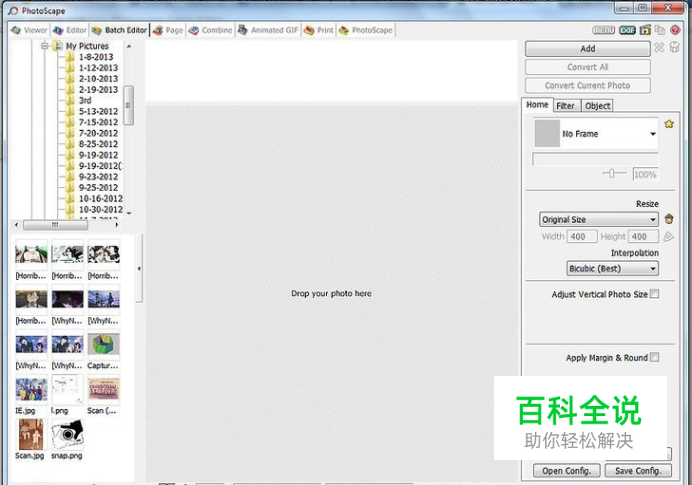
Task: Select the 7-15-2012 folder
Action: point(98,122)
